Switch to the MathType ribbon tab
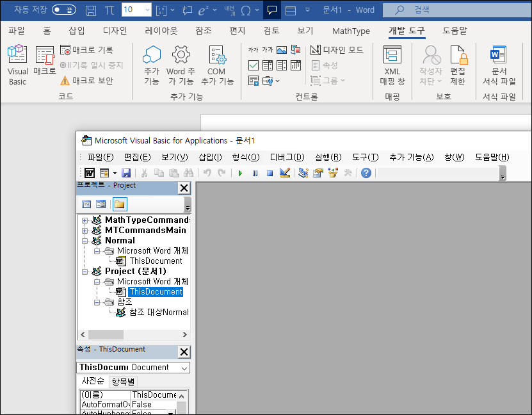Screen dimensions: 532x415 click(351, 31)
